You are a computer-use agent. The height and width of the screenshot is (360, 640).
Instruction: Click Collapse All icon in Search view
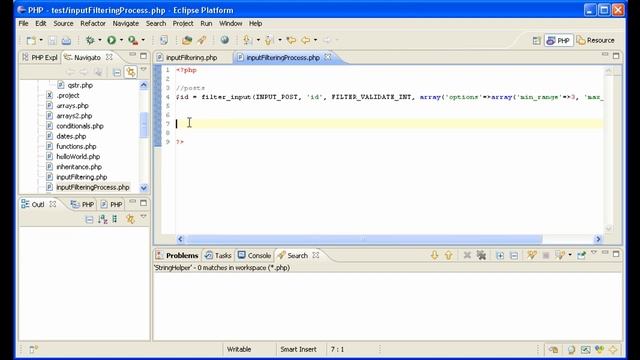514,256
